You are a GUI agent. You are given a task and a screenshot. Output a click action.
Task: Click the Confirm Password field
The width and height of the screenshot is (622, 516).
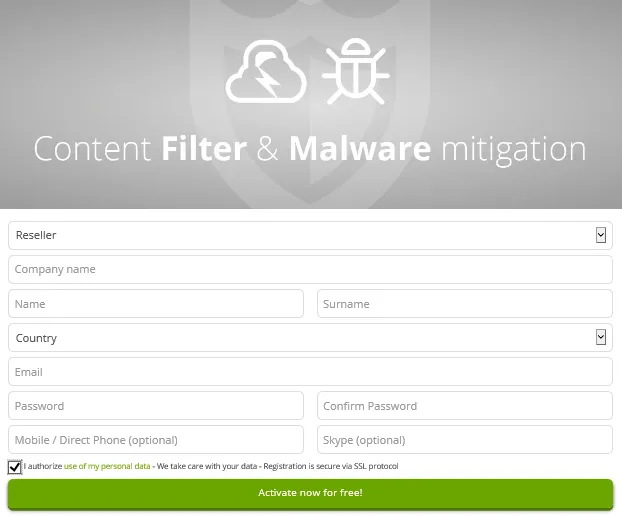[465, 406]
